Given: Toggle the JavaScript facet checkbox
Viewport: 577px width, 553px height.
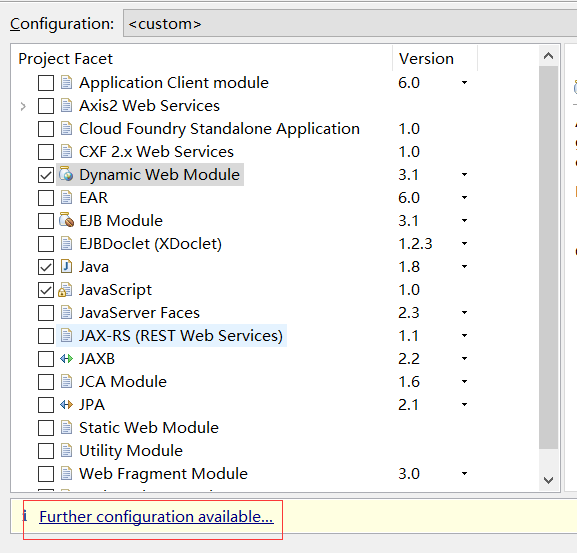Looking at the screenshot, I should pyautogui.click(x=46, y=290).
